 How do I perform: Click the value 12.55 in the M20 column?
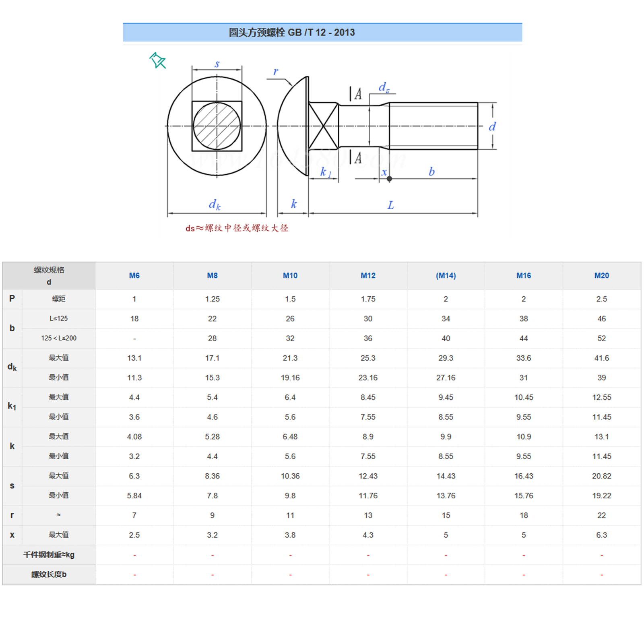pyautogui.click(x=602, y=397)
